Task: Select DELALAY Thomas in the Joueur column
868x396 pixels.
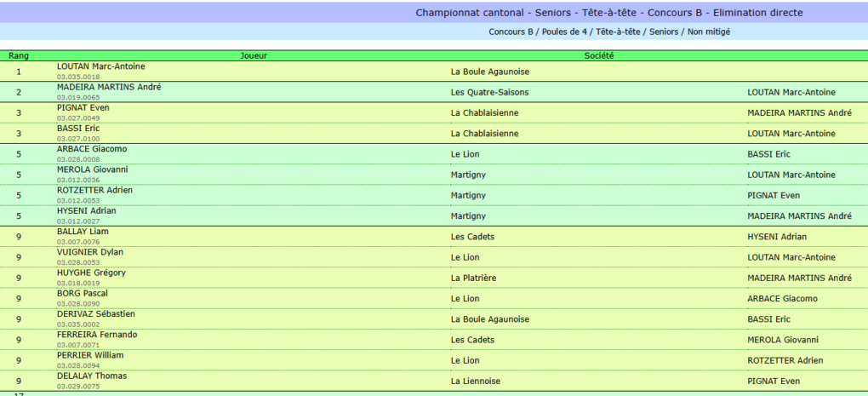Action: (91, 376)
